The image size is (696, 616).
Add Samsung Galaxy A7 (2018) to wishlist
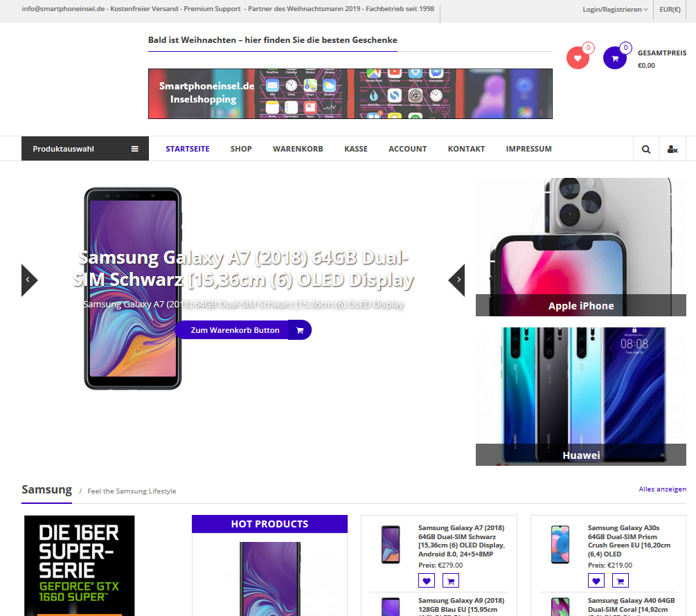[x=427, y=581]
